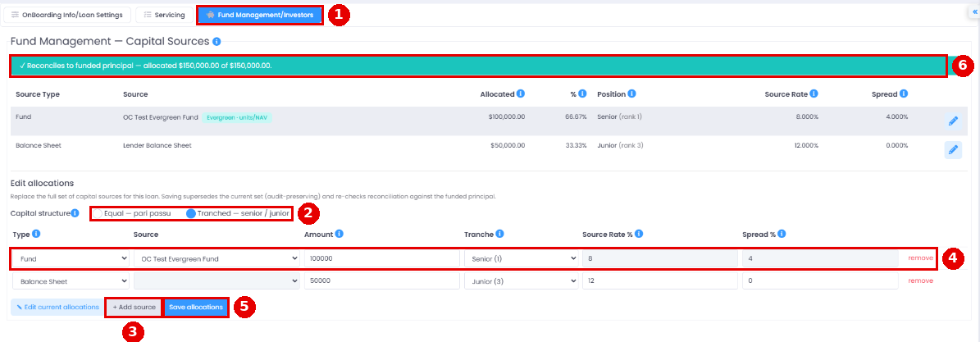Viewport: 980px width, 342px height.
Task: Click the info icon next to Tranche label
Action: (500, 234)
